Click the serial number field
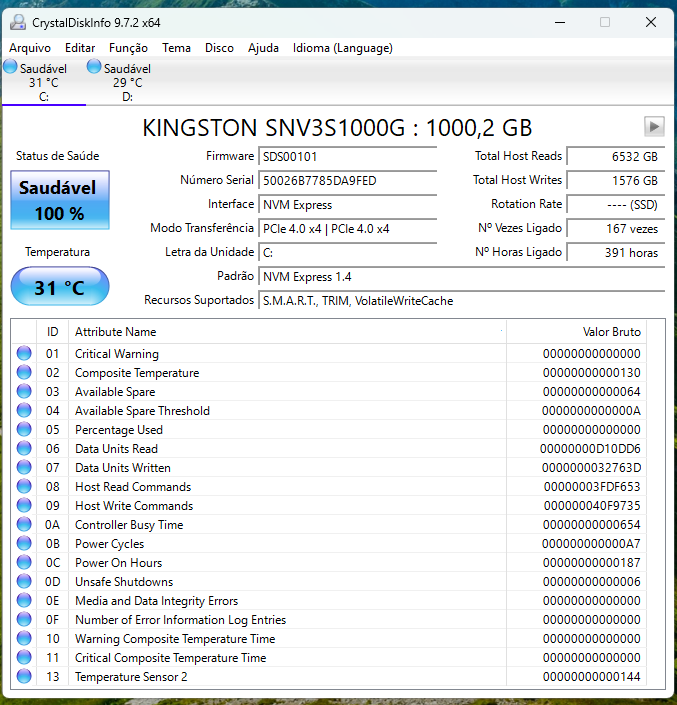The width and height of the screenshot is (677, 705). tap(348, 181)
